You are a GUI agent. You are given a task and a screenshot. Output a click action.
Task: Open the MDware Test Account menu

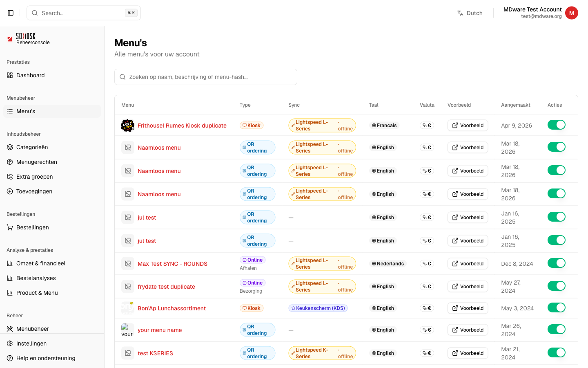[x=541, y=13]
